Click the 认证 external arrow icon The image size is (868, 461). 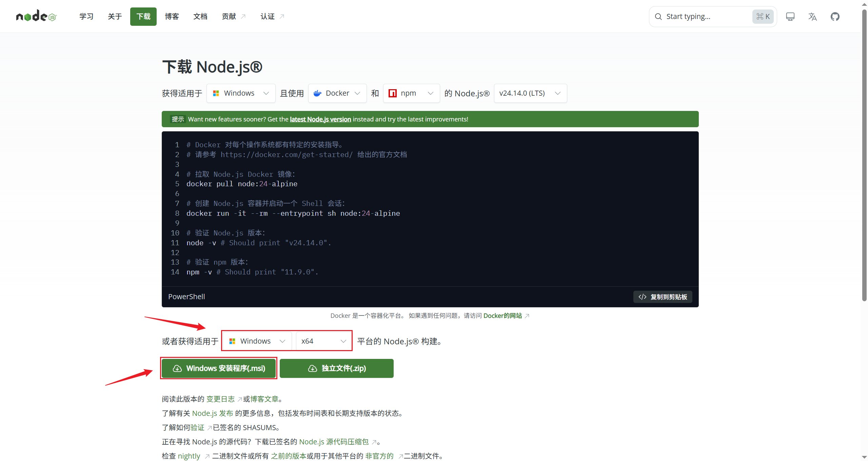coord(282,17)
